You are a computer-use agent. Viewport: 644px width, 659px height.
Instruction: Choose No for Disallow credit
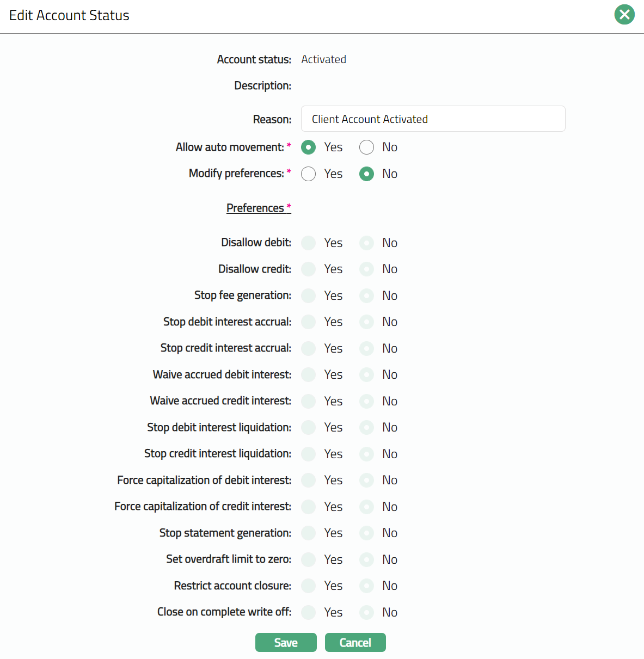[x=366, y=269]
